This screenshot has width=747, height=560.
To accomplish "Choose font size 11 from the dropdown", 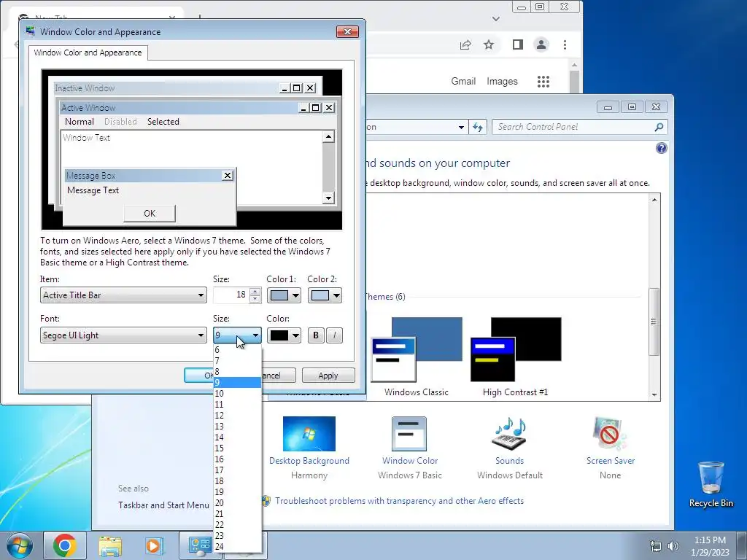I will [237, 405].
